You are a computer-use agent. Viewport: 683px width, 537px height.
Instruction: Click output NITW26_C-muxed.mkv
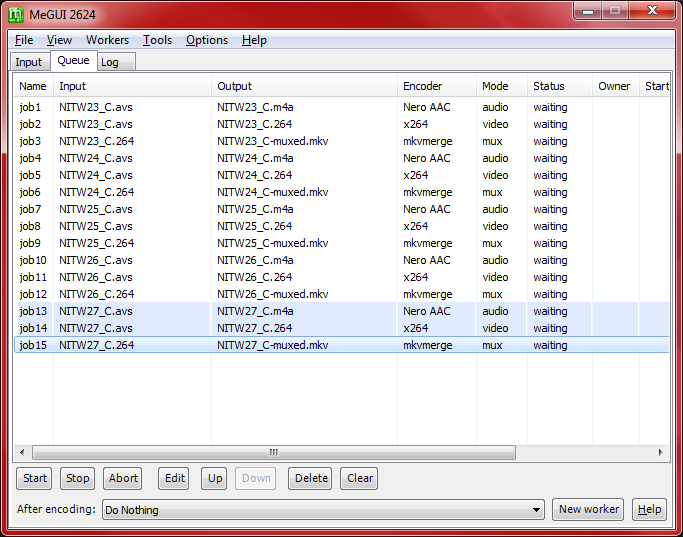[x=273, y=294]
